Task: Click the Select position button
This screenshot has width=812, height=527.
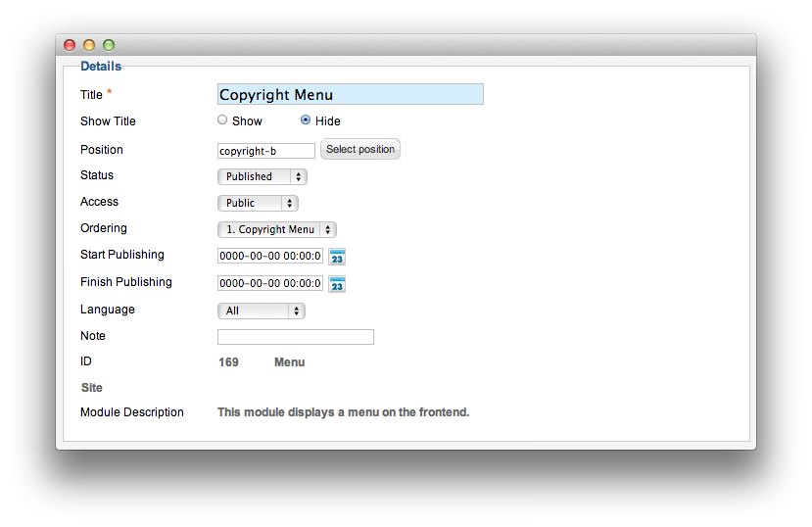Action: point(360,149)
